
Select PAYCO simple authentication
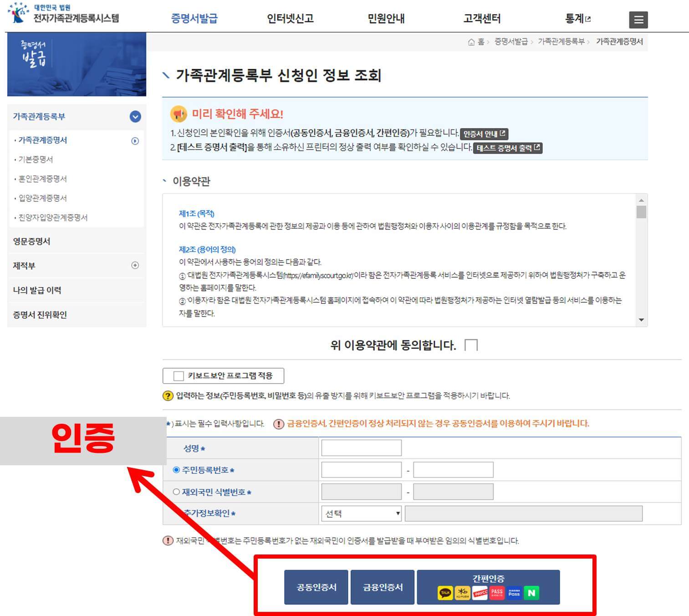479,592
